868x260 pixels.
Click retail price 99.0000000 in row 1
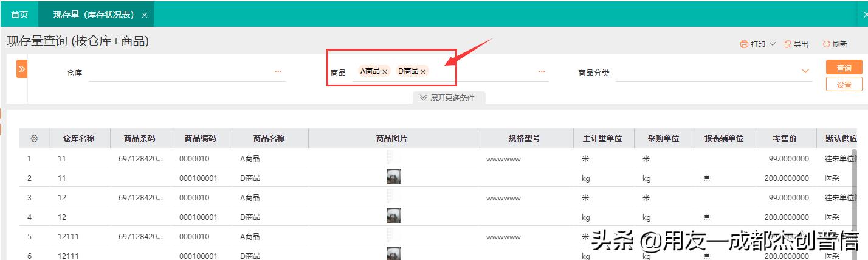789,159
